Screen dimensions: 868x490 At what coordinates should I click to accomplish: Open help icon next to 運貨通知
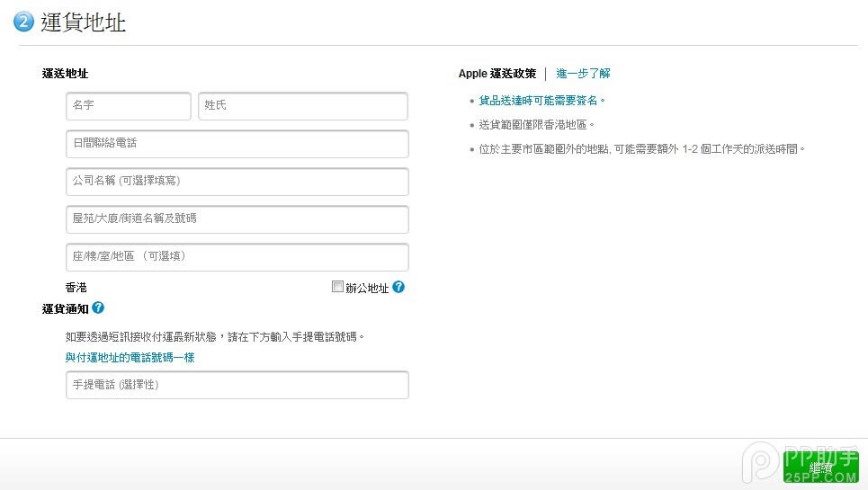[x=98, y=307]
